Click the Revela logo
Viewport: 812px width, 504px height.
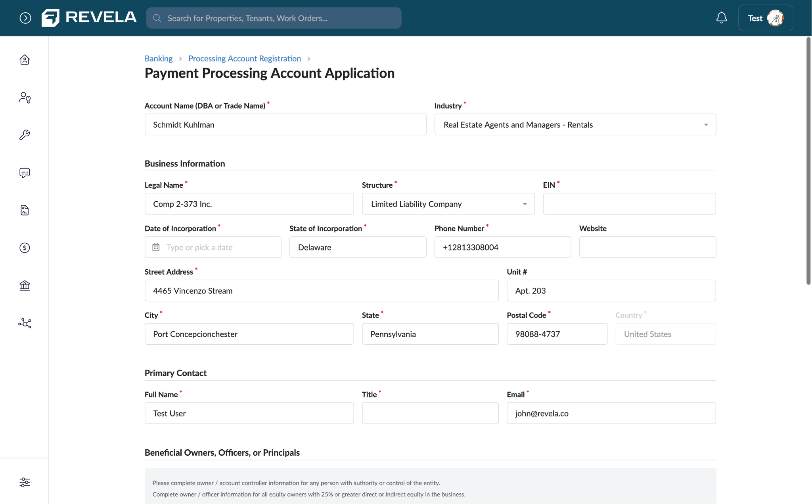point(89,18)
